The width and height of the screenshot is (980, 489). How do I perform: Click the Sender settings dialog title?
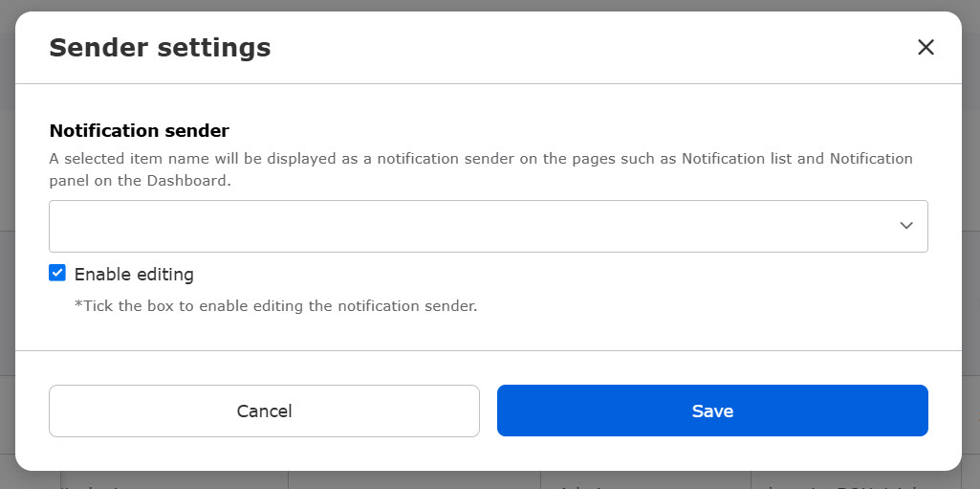[x=160, y=48]
